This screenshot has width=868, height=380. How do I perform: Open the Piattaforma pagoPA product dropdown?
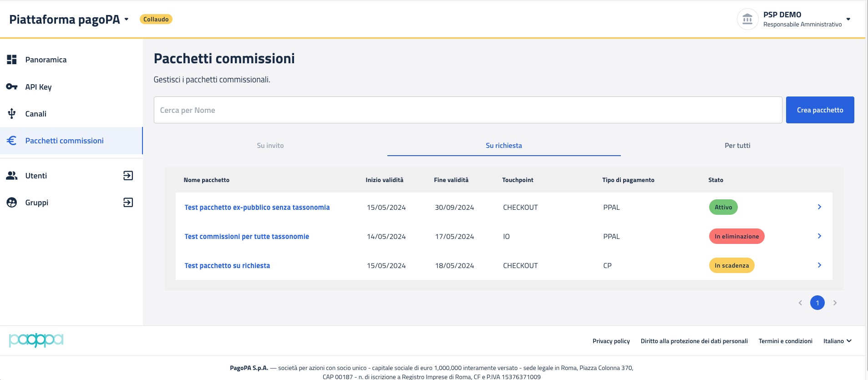[x=127, y=20]
